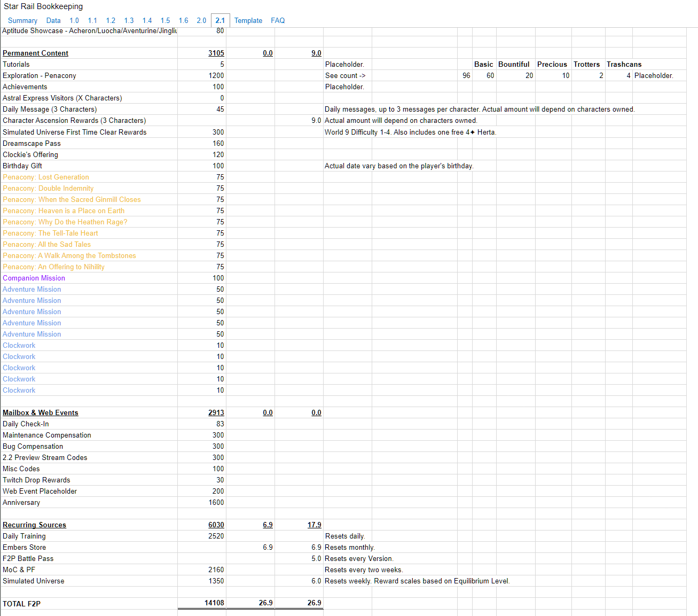This screenshot has width=698, height=616.
Task: Select the count value 96
Action: [x=466, y=75]
